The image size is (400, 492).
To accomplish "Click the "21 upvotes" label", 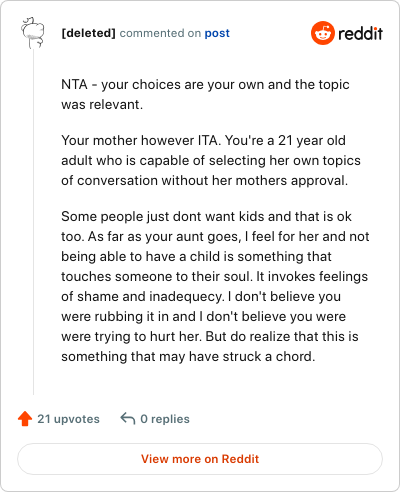I will coord(68,419).
